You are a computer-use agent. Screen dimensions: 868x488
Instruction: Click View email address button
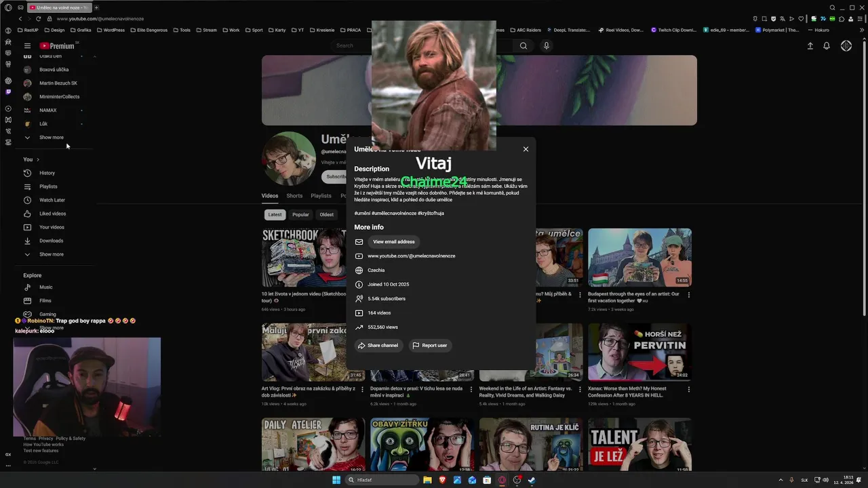tap(394, 242)
